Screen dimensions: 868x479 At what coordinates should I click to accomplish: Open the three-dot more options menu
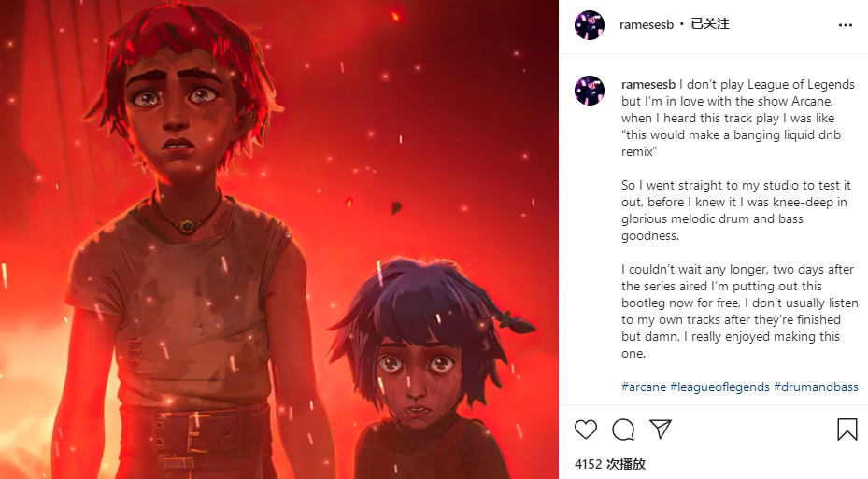click(x=846, y=25)
